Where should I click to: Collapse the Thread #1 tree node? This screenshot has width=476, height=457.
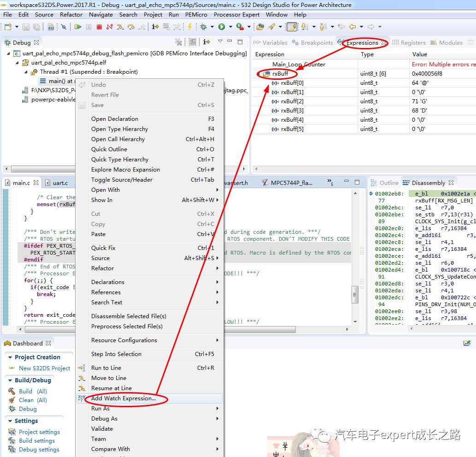26,72
